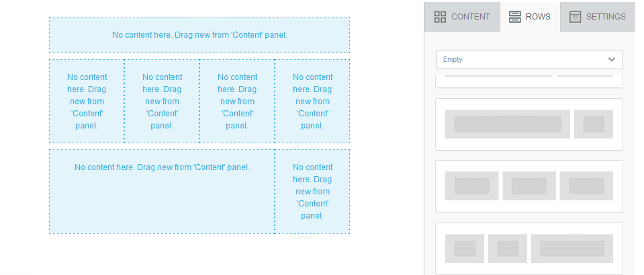Select fourth column of four-column row
The image size is (644, 275).
click(x=312, y=101)
